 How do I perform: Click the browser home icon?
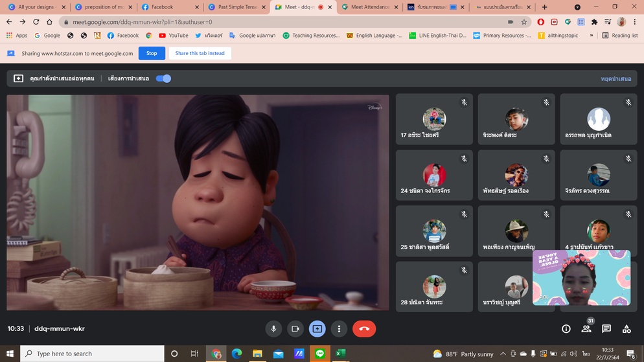coord(49,22)
